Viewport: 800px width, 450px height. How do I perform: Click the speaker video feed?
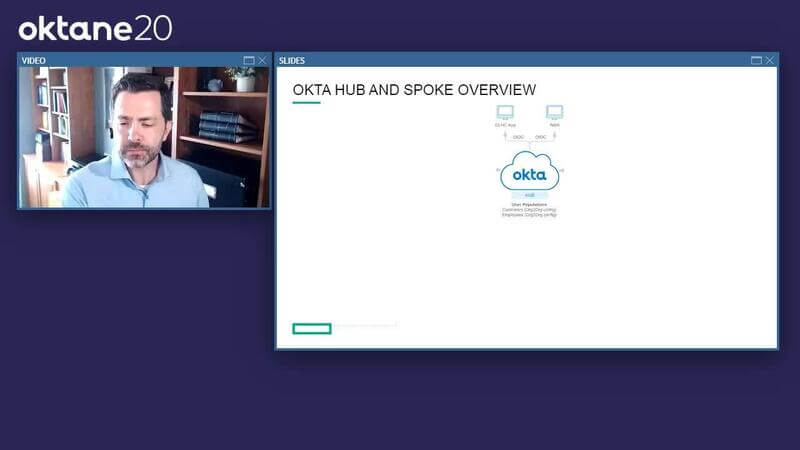coord(144,137)
